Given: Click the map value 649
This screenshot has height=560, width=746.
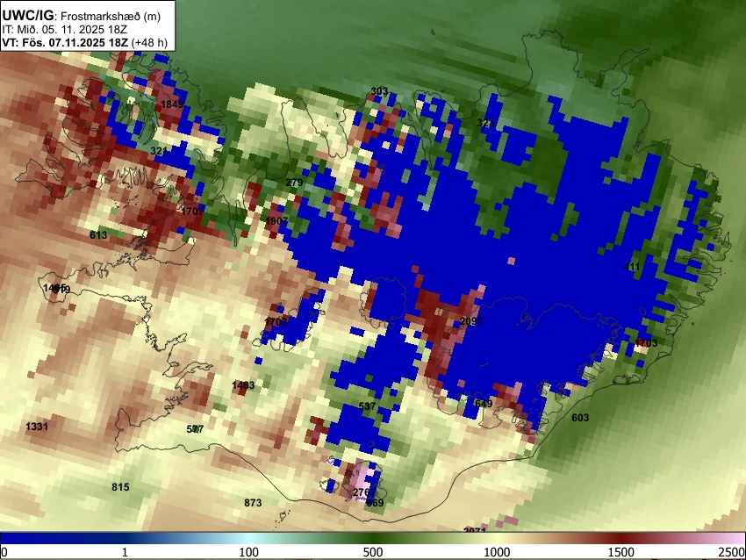Looking at the screenshot, I should [x=484, y=404].
